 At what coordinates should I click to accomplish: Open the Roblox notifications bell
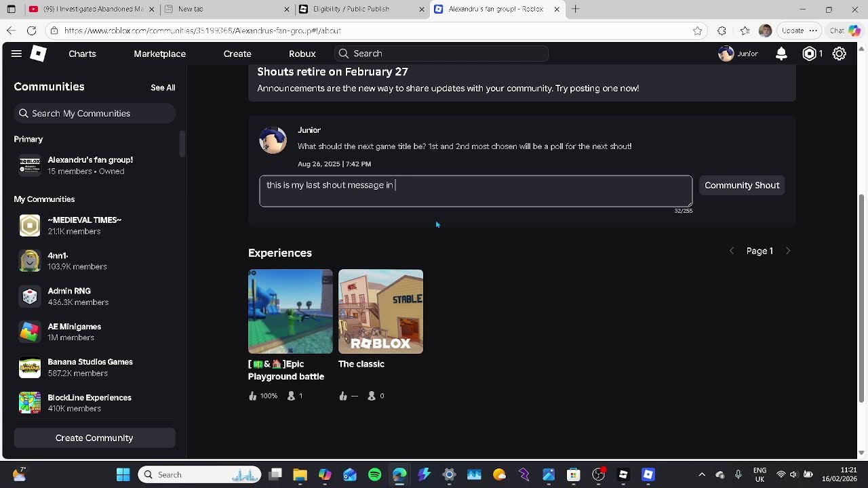click(x=781, y=54)
